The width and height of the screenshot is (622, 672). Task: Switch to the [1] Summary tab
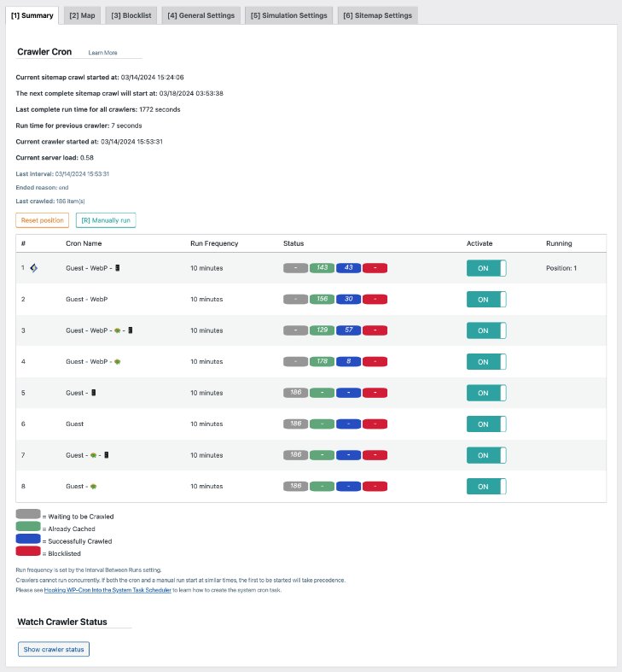point(32,15)
